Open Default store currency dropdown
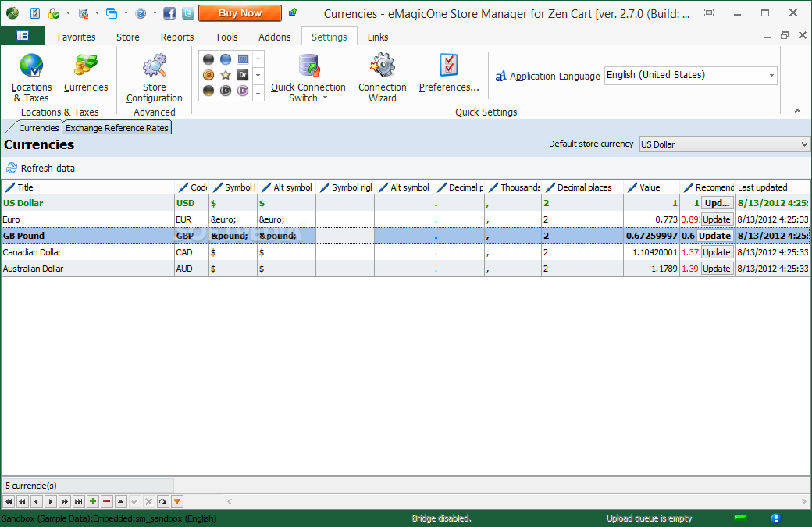This screenshot has width=812, height=527. pos(803,144)
